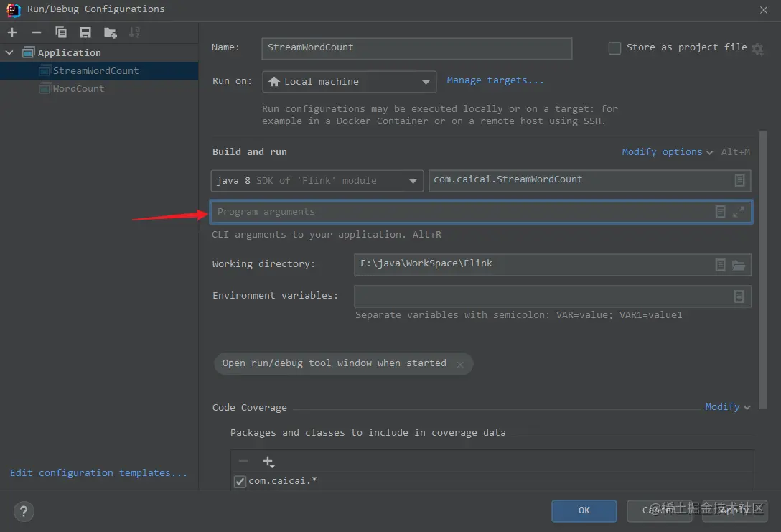Browse for Working directory folder
This screenshot has width=781, height=532.
tap(739, 265)
